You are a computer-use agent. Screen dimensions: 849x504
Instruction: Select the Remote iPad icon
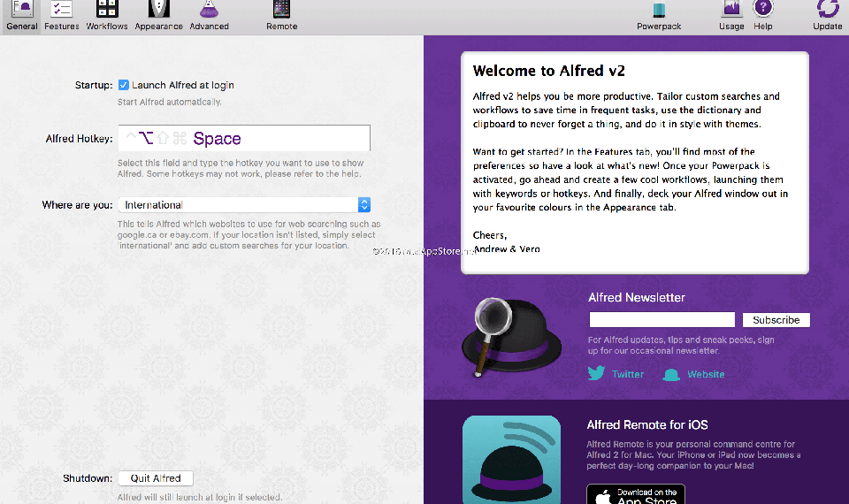coord(281,10)
